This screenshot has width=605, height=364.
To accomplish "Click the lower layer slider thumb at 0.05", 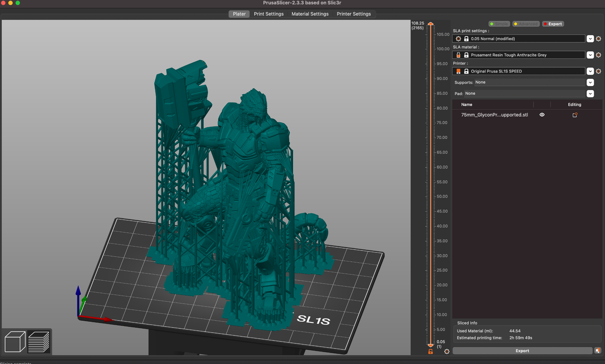I will [431, 345].
